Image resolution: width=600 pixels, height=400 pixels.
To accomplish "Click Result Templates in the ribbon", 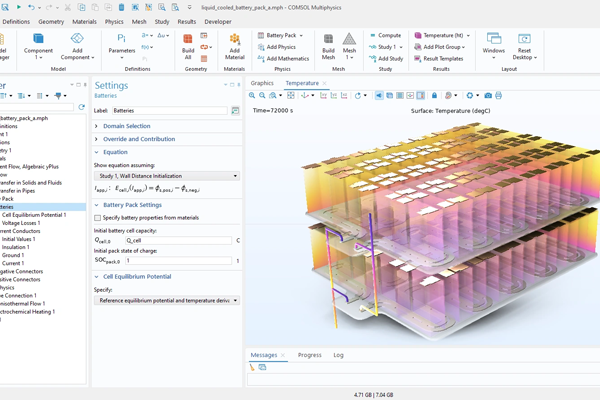I will pos(439,59).
